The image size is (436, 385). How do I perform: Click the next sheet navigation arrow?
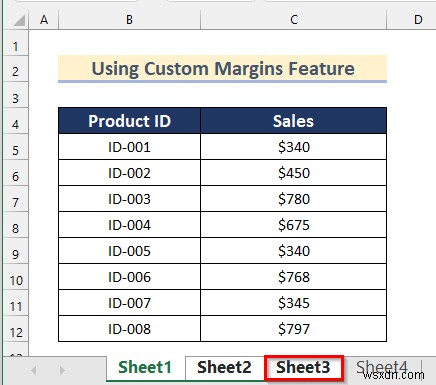click(62, 370)
